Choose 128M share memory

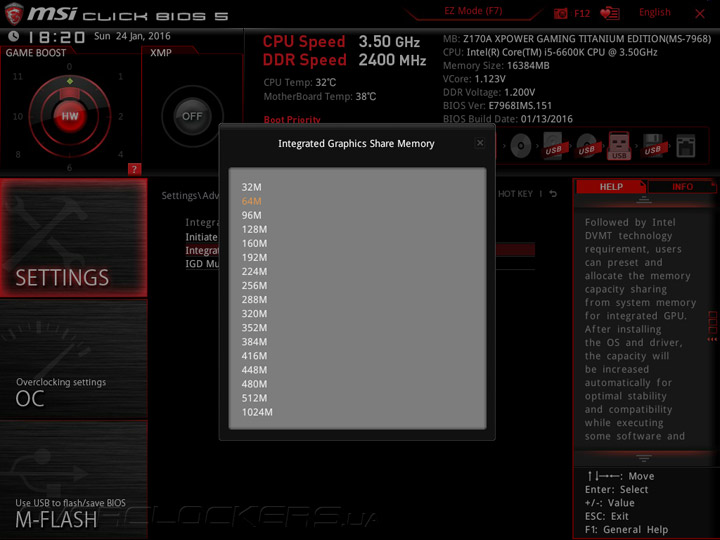click(x=254, y=229)
